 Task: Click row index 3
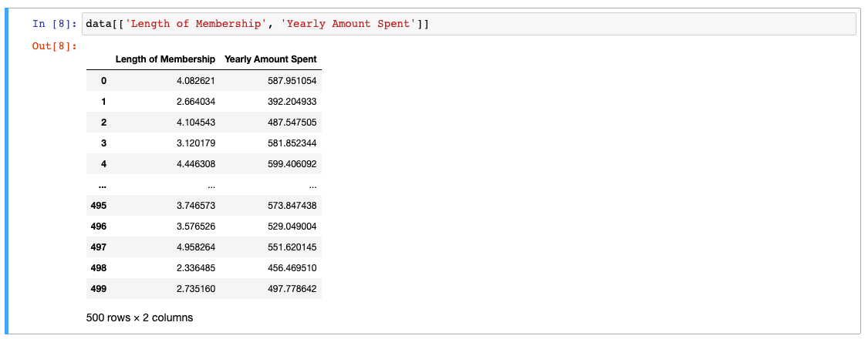[x=103, y=143]
